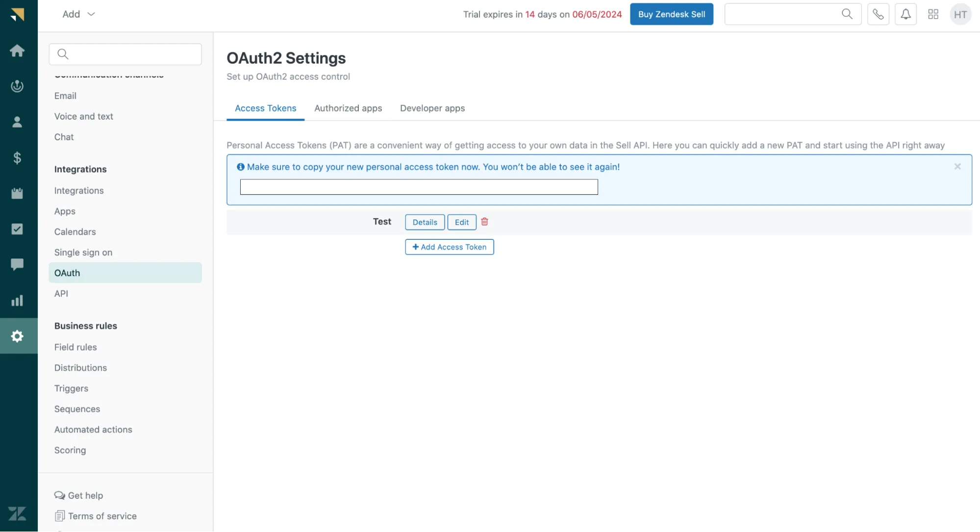980x532 pixels.
Task: Open API settings
Action: coord(61,294)
